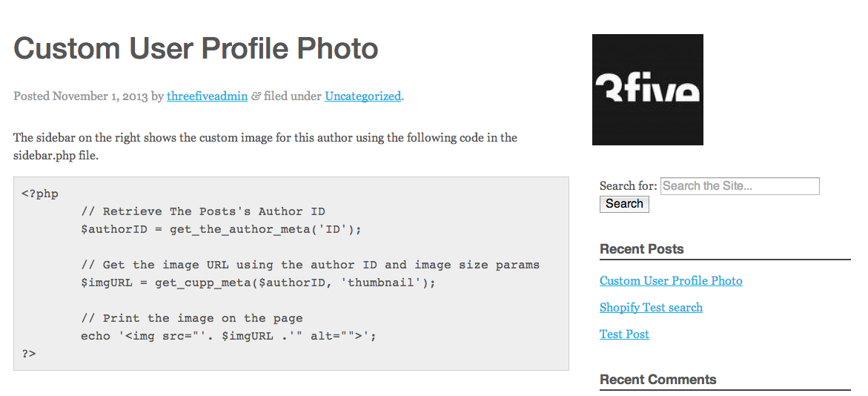
Task: Go to the Test Post link
Action: (624, 334)
